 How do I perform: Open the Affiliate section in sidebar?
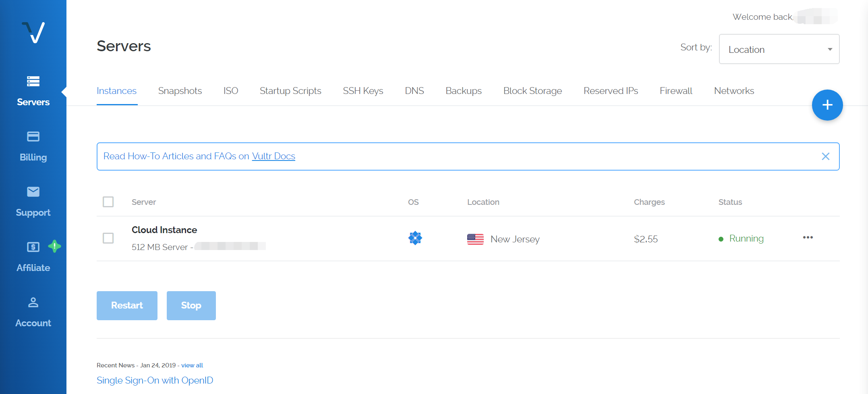33,257
